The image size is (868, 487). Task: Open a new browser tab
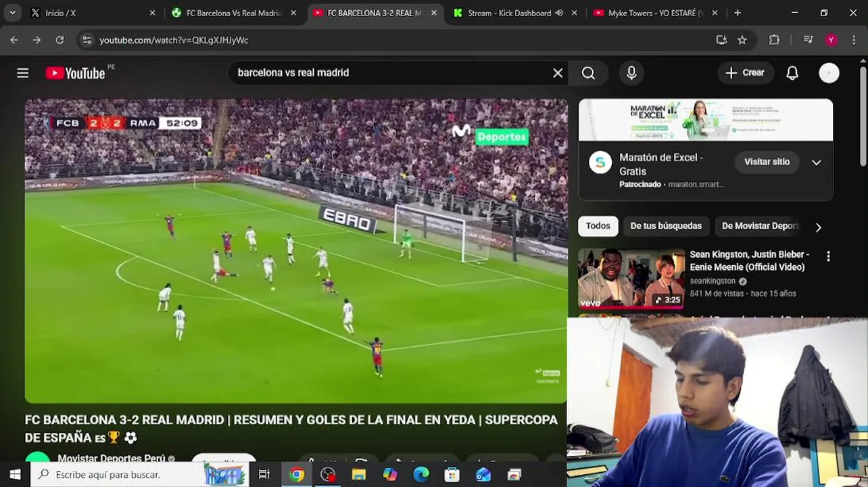(738, 13)
